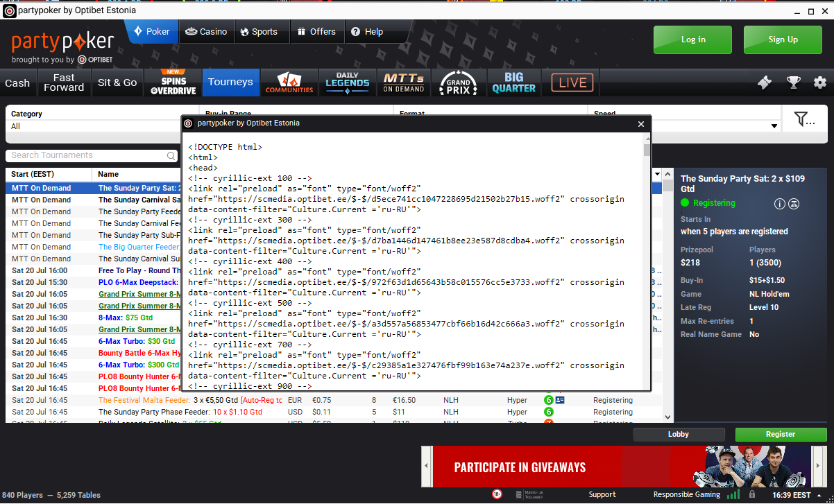Image resolution: width=834 pixels, height=504 pixels.
Task: Open the Support link
Action: coord(602,495)
